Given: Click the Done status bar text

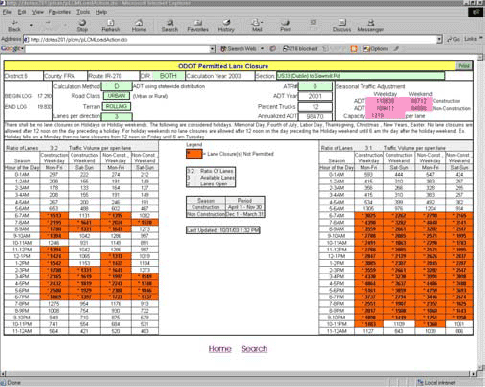Looking at the screenshot, I should pos(14,383).
